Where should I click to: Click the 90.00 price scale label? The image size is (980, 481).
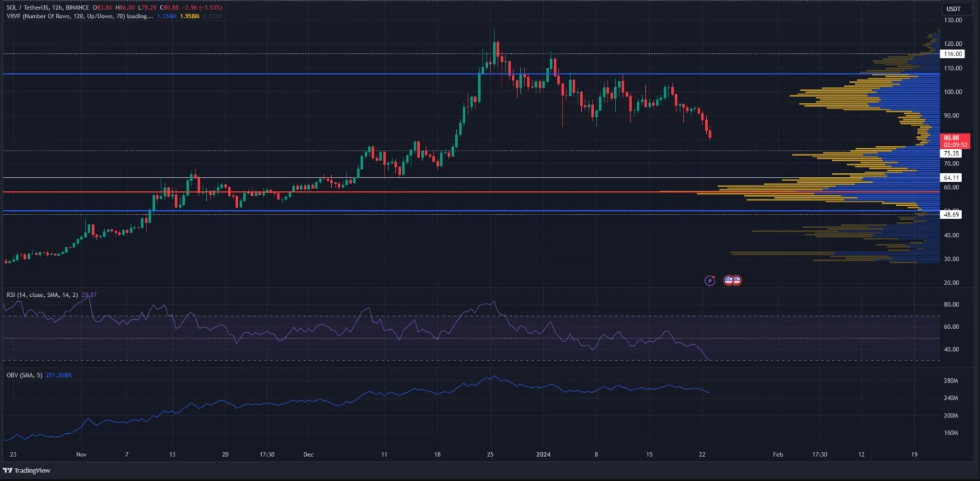[951, 115]
